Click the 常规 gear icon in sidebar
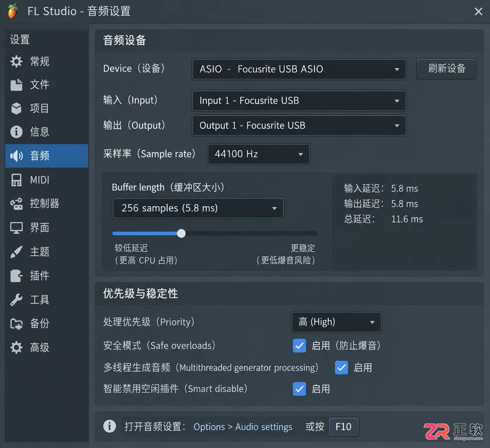This screenshot has height=448, width=490. tap(16, 61)
